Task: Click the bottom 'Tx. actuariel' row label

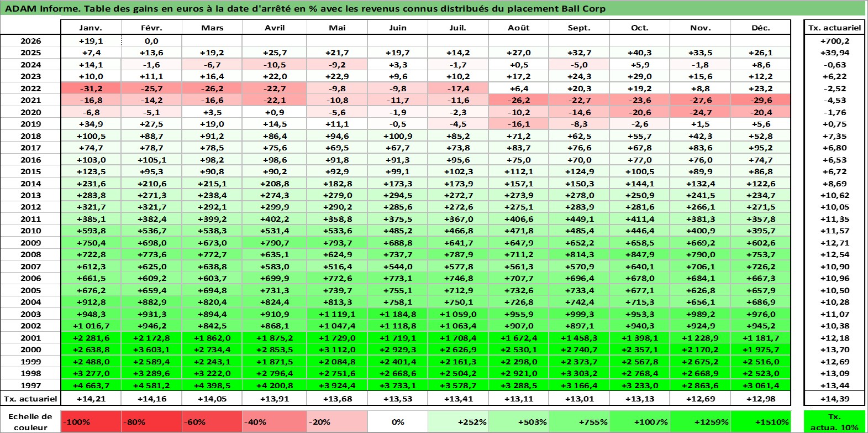Action: pyautogui.click(x=30, y=399)
